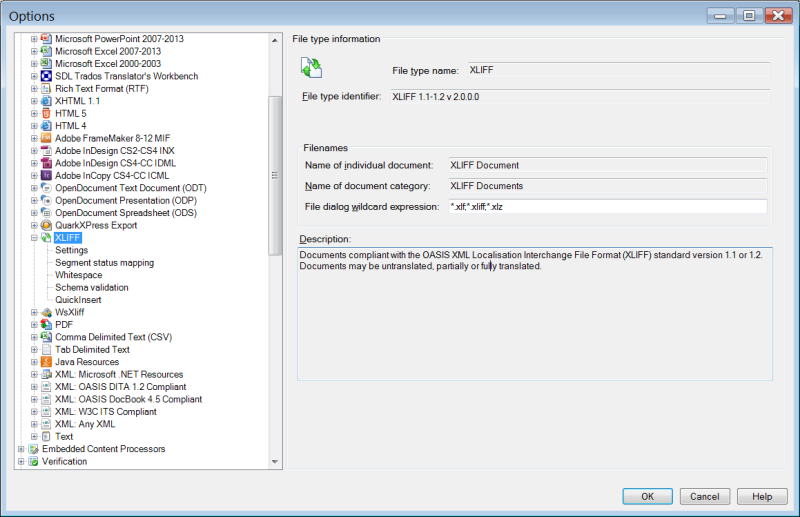Expand the Microsoft PowerPoint 2007-2013 node
The height and width of the screenshot is (517, 800).
(x=34, y=39)
